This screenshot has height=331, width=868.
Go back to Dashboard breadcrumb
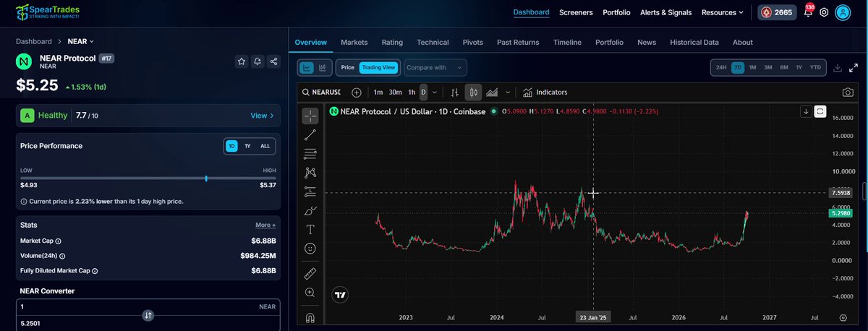(x=34, y=42)
